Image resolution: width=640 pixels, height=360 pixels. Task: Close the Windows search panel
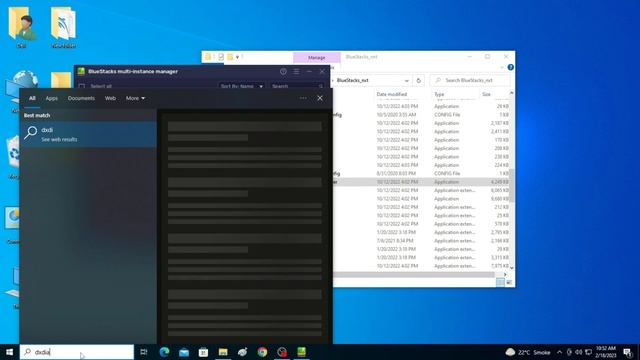(320, 98)
